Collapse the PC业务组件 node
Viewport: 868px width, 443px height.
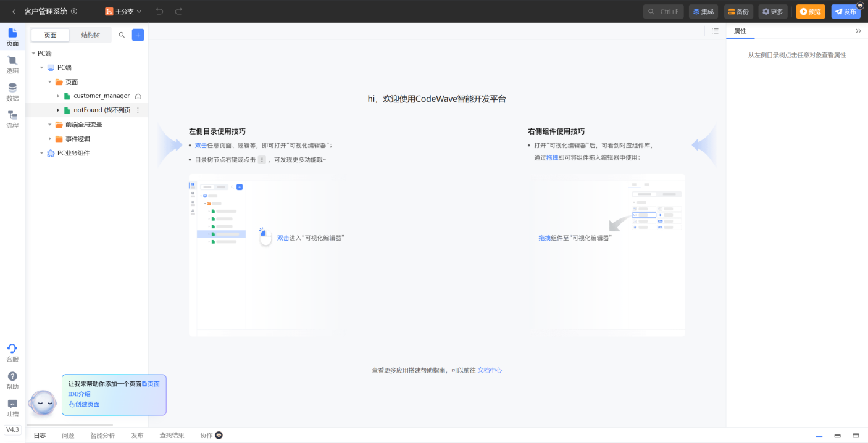(42, 152)
